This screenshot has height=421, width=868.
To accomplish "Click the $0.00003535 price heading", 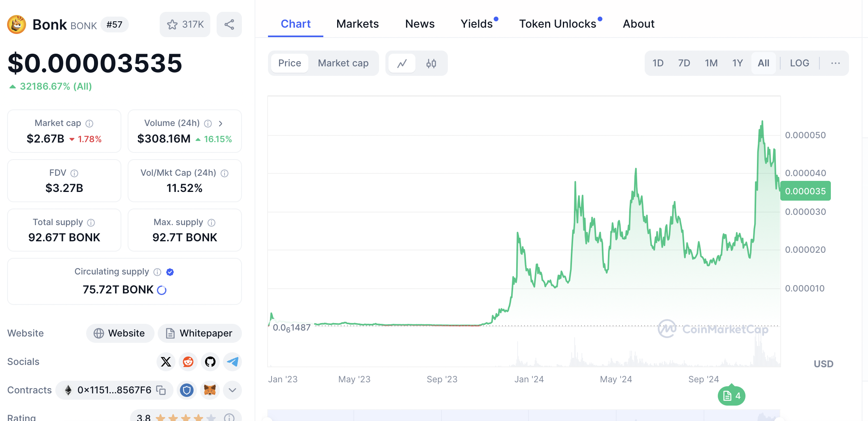I will click(x=95, y=63).
